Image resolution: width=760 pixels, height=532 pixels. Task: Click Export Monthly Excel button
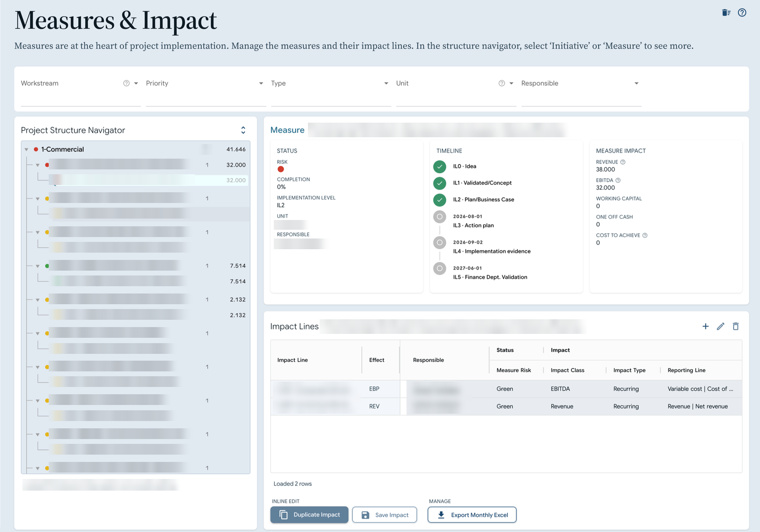pos(472,514)
